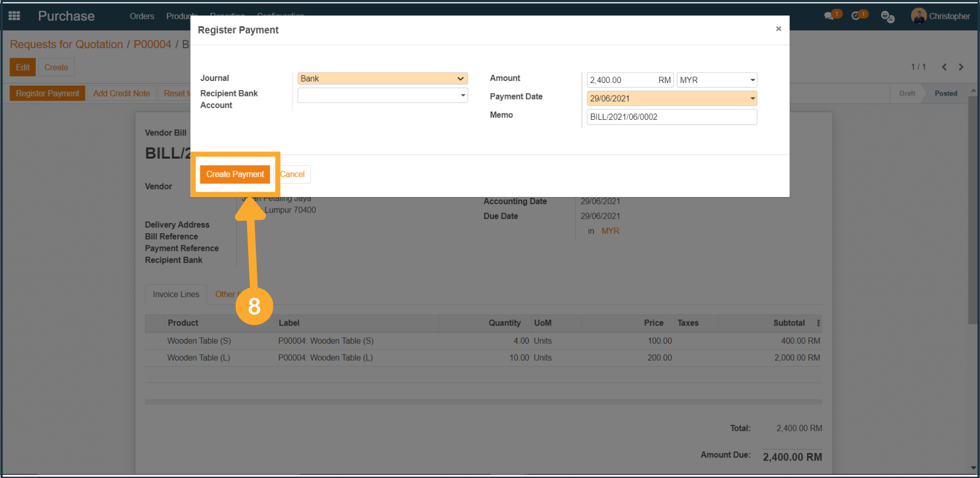
Task: Switch to the Invoice Lines tab
Action: (x=176, y=294)
